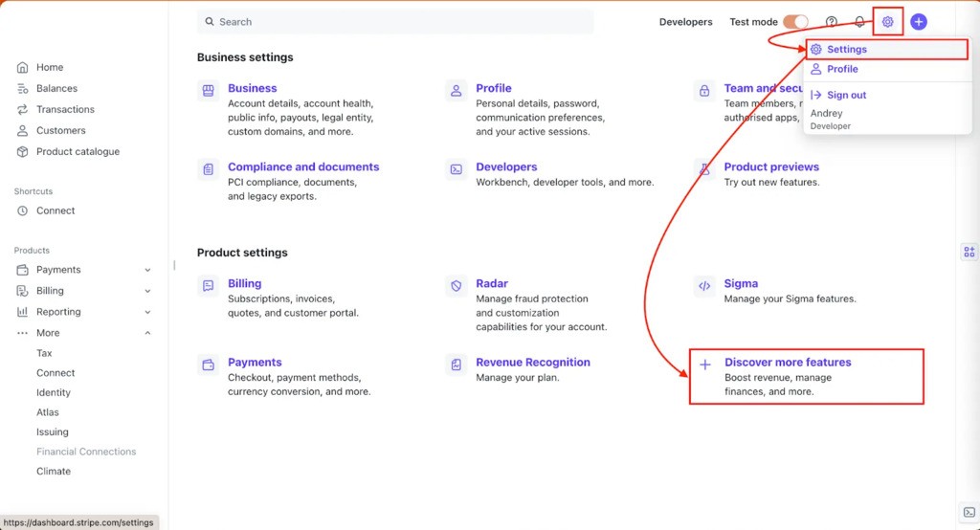Click the help question mark icon
The image size is (980, 530).
coord(832,22)
